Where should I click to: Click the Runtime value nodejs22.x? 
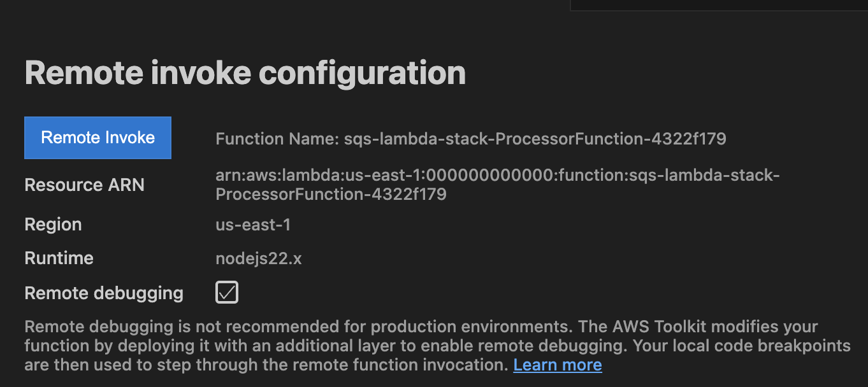coord(258,258)
